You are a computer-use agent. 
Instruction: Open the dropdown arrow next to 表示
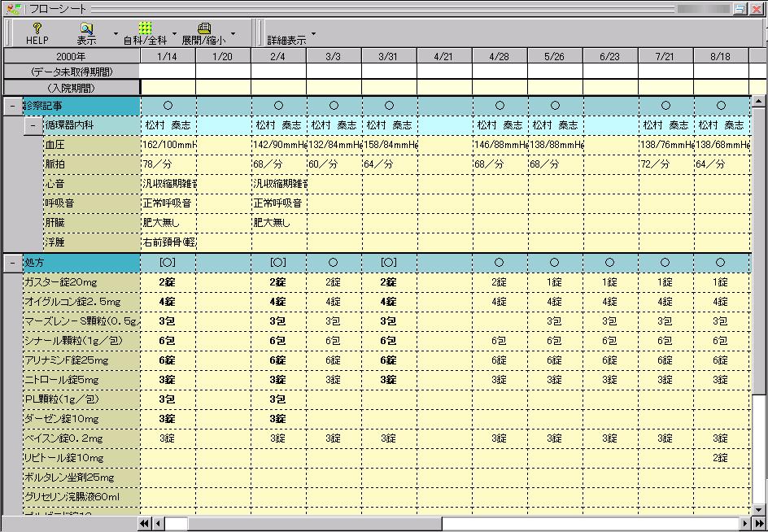tap(115, 34)
